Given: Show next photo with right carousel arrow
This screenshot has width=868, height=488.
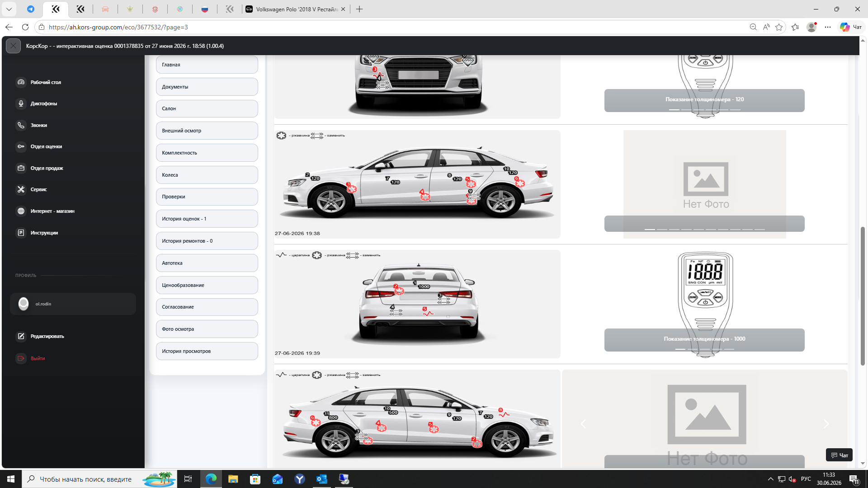Looking at the screenshot, I should point(826,424).
